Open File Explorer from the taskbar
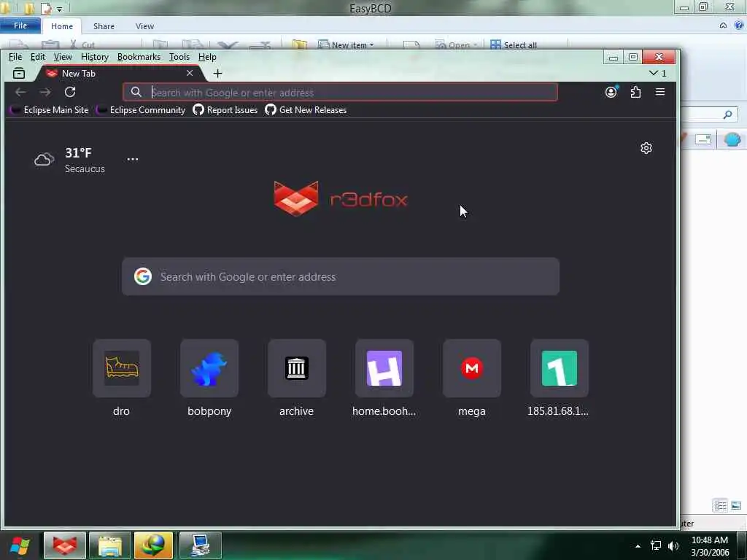 110,545
